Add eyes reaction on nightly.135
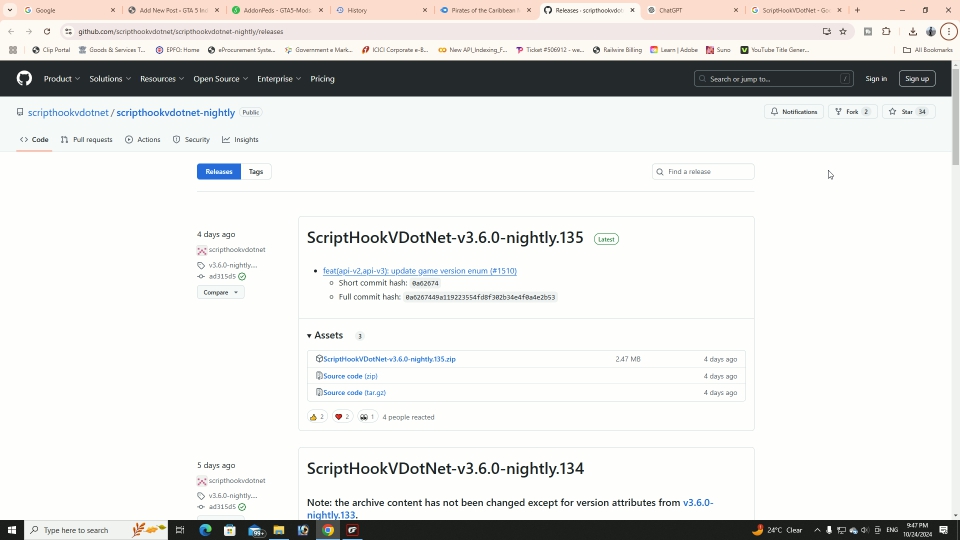 (x=367, y=417)
